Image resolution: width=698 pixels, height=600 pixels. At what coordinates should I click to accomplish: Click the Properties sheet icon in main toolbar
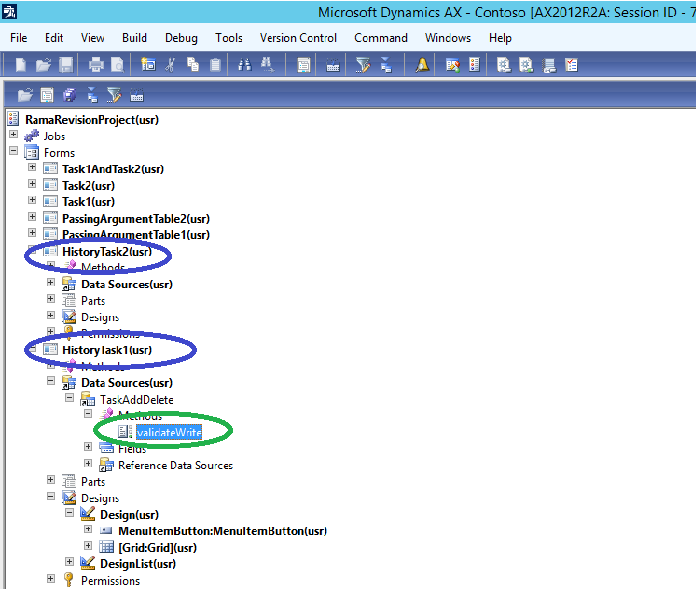(304, 65)
